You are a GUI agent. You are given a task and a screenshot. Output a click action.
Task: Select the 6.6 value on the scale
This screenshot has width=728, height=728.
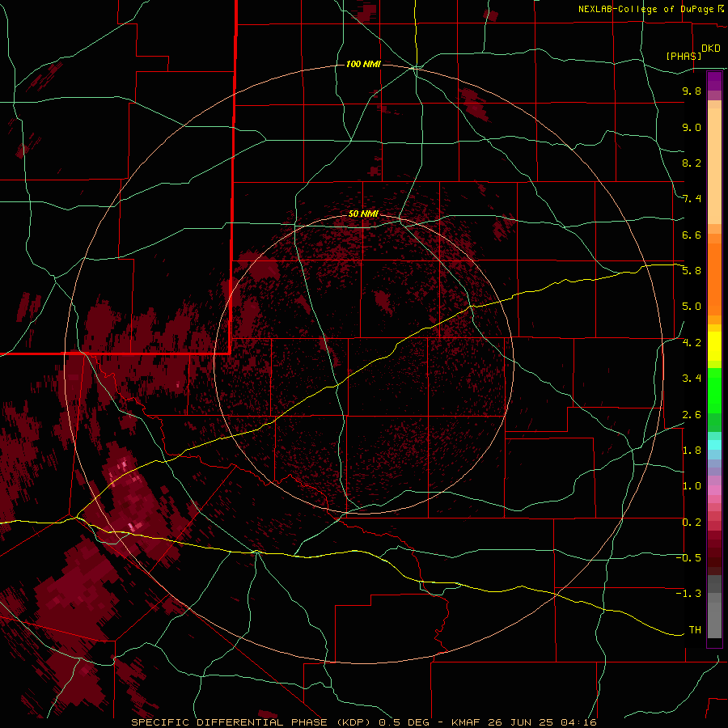692,235
